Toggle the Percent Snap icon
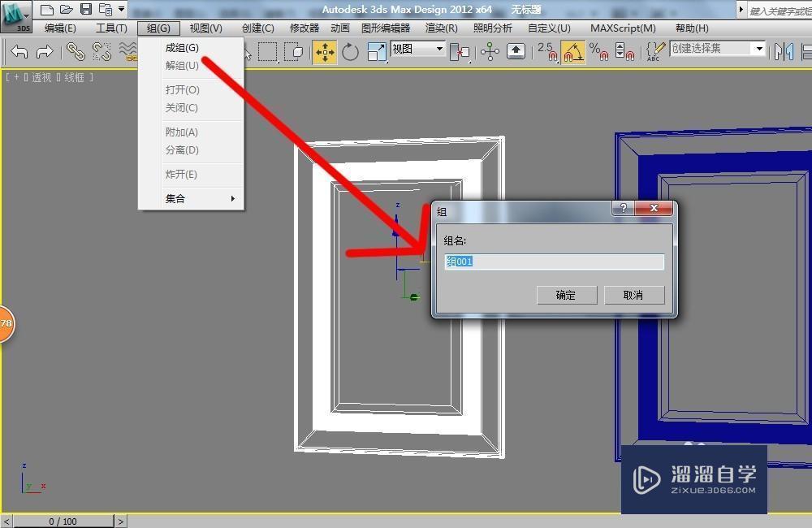812x528 pixels. click(598, 52)
